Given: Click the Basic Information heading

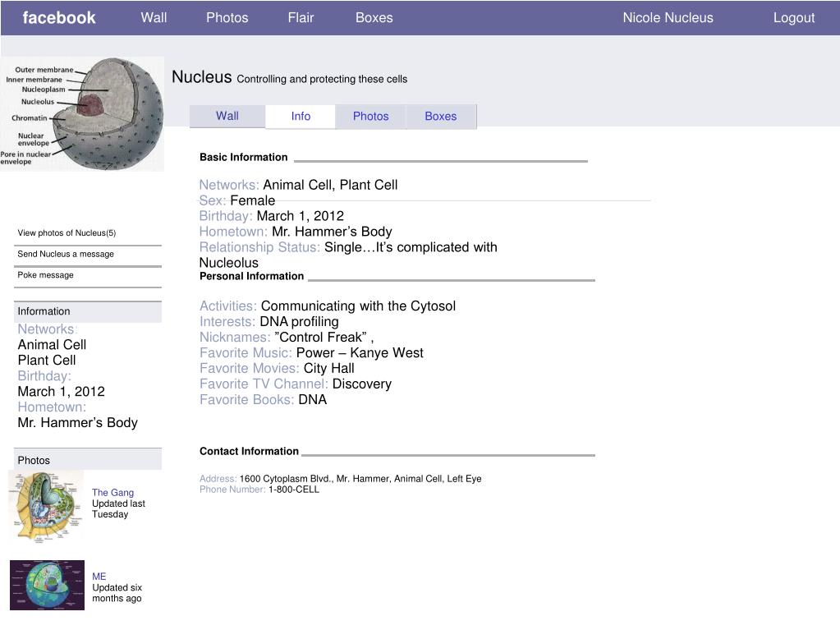Looking at the screenshot, I should 243,157.
